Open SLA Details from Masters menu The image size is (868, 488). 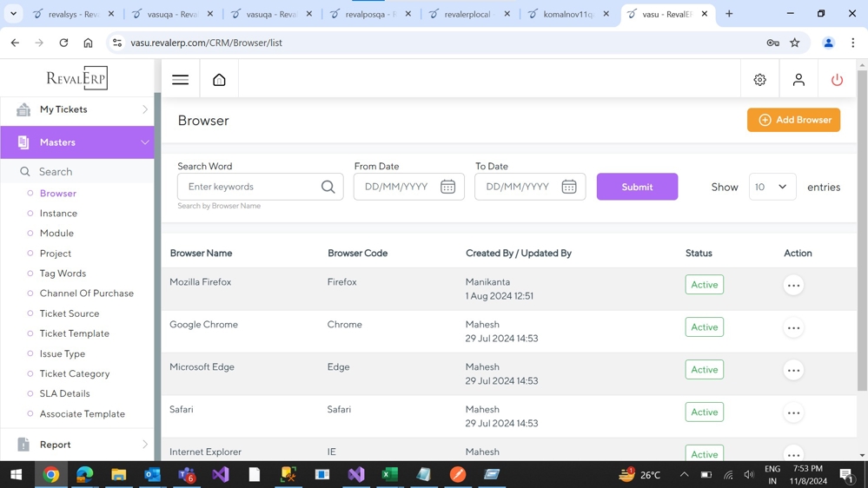click(x=64, y=393)
